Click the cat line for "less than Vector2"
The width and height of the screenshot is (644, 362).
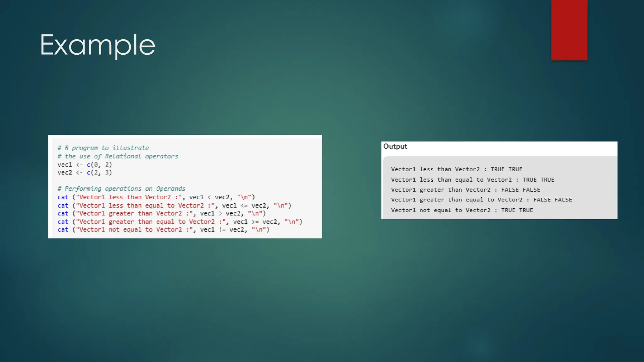point(156,197)
